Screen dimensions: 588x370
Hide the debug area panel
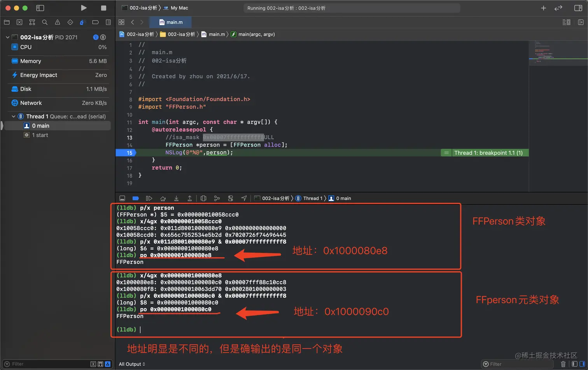coord(122,198)
